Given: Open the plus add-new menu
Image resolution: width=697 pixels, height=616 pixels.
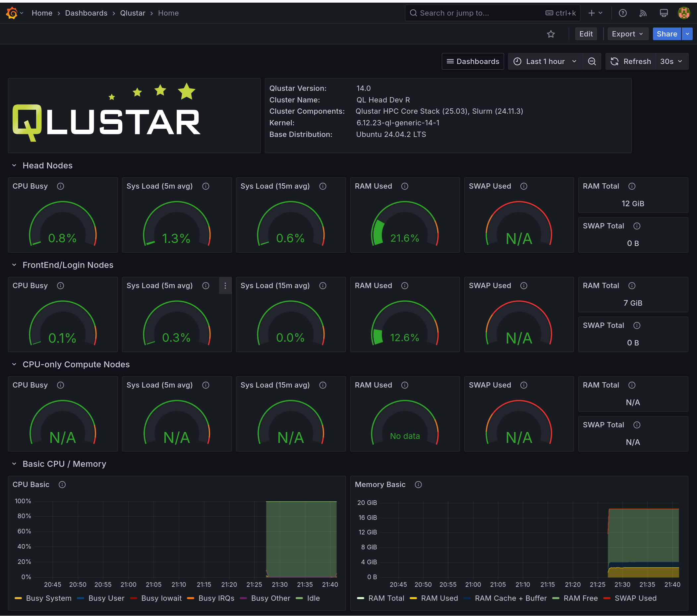Looking at the screenshot, I should 595,13.
